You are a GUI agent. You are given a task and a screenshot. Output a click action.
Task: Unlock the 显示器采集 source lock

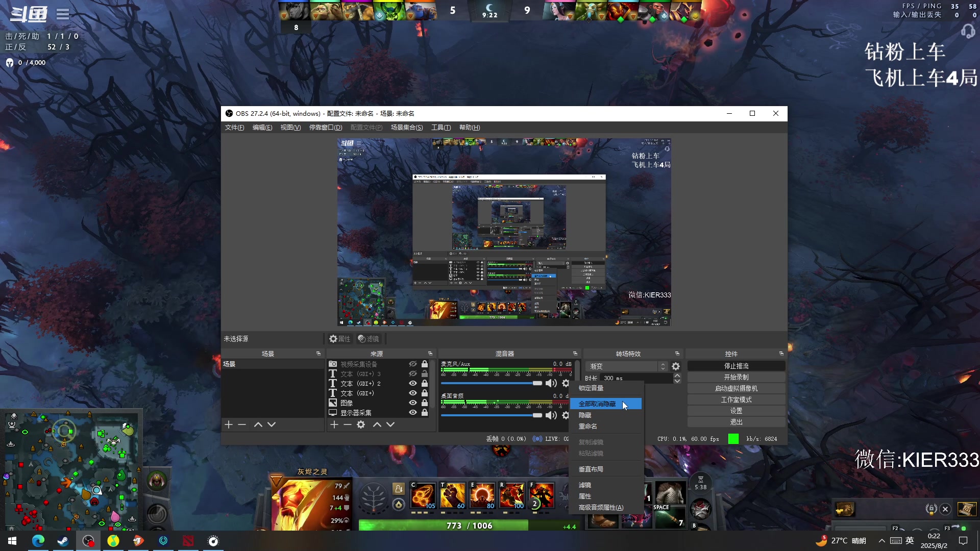tap(425, 412)
